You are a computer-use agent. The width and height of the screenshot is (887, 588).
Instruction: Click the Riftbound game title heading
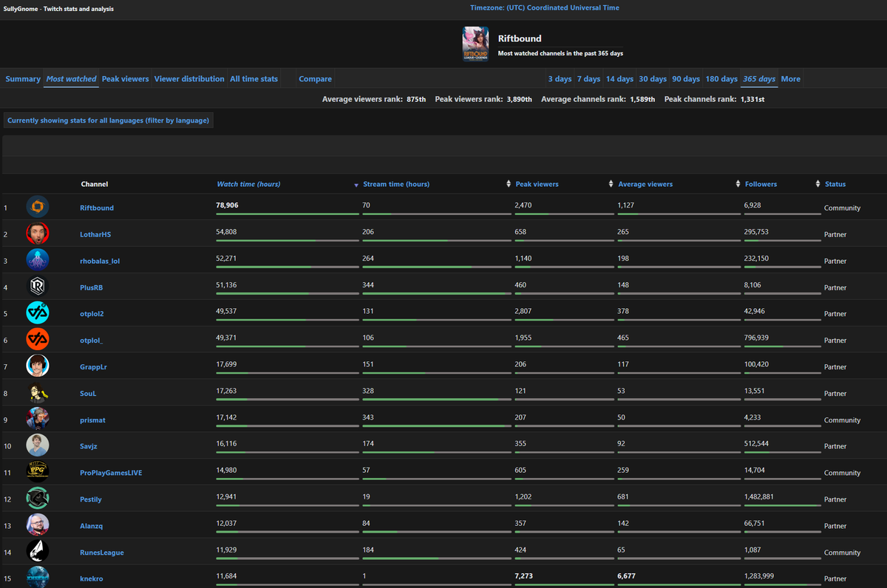(x=520, y=38)
